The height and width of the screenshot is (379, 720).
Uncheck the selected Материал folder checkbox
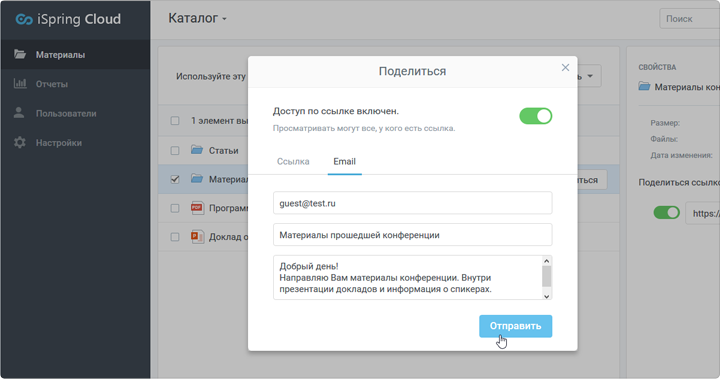(x=175, y=179)
